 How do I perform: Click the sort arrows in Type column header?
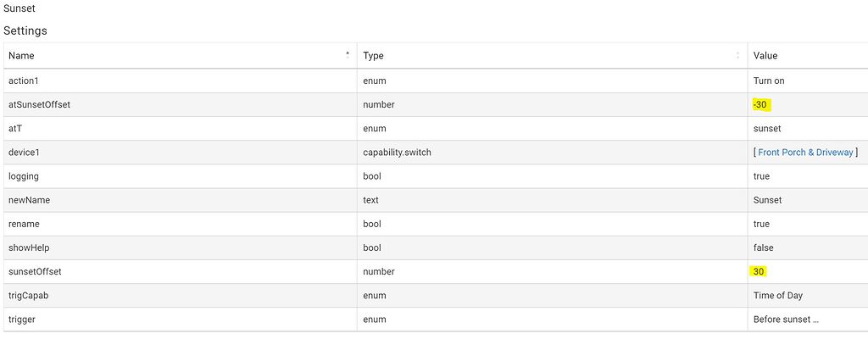(738, 55)
